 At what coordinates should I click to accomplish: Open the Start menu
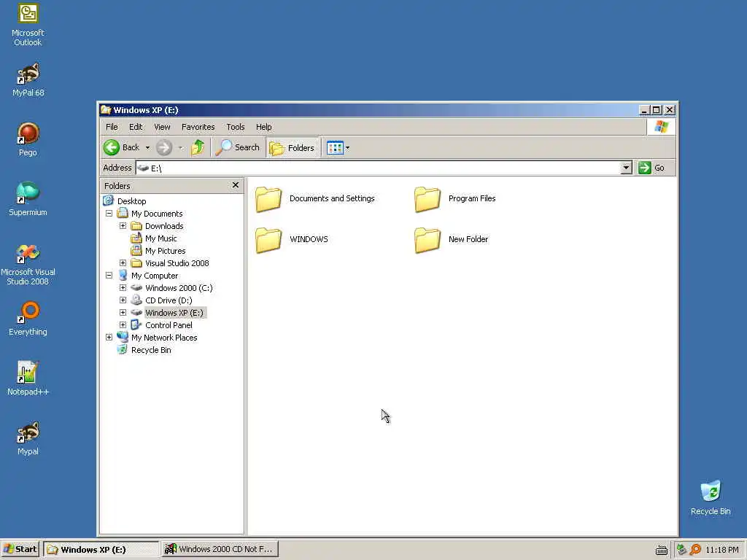click(x=20, y=549)
